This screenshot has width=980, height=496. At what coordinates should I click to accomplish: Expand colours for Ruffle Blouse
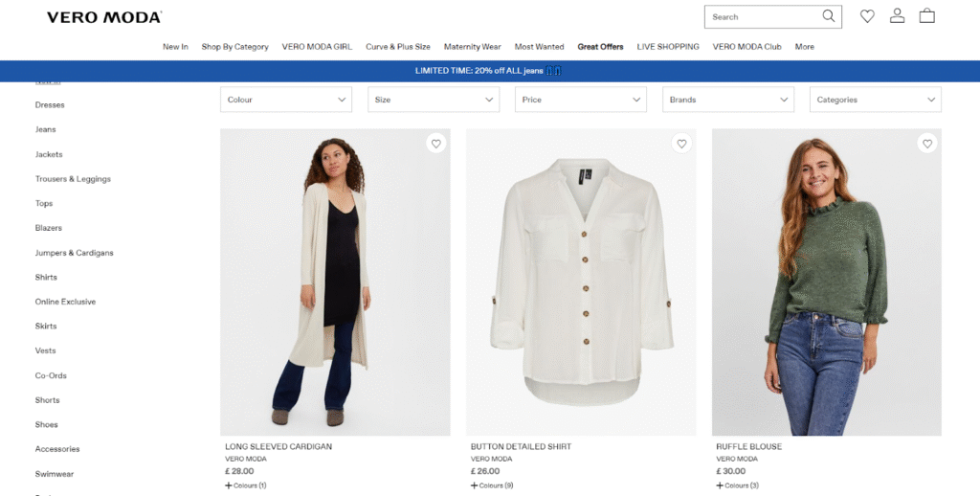[737, 485]
